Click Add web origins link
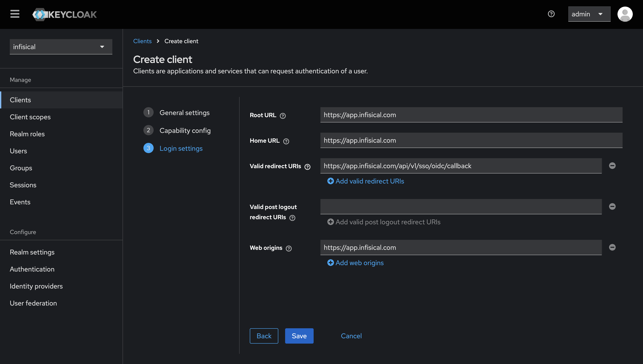 pyautogui.click(x=356, y=263)
